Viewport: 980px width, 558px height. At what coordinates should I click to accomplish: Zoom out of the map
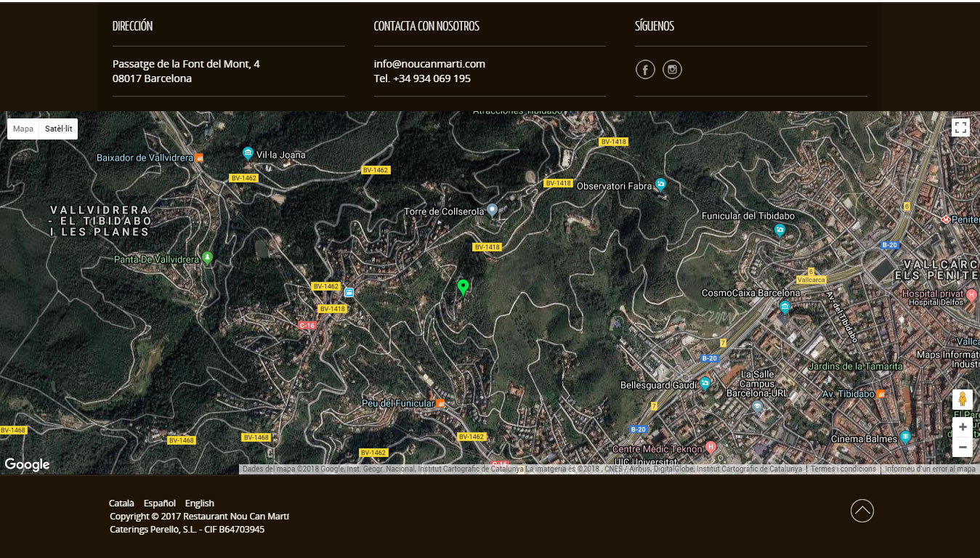pos(962,447)
